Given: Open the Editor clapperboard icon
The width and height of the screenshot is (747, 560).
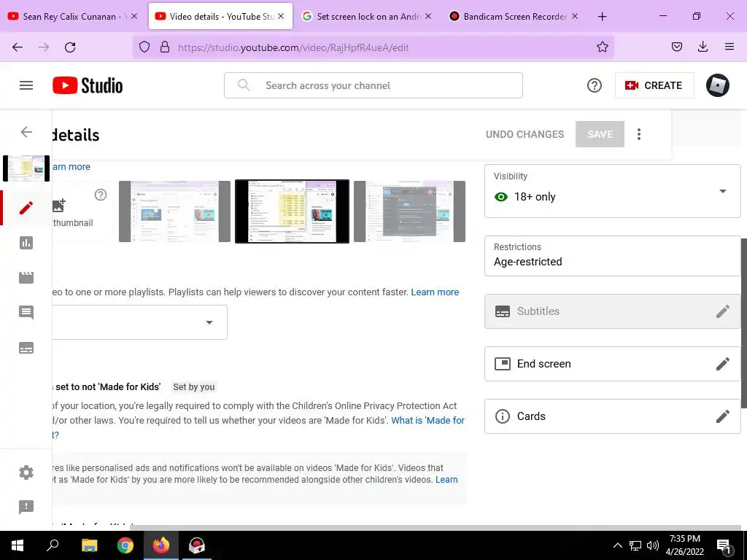Looking at the screenshot, I should (26, 278).
